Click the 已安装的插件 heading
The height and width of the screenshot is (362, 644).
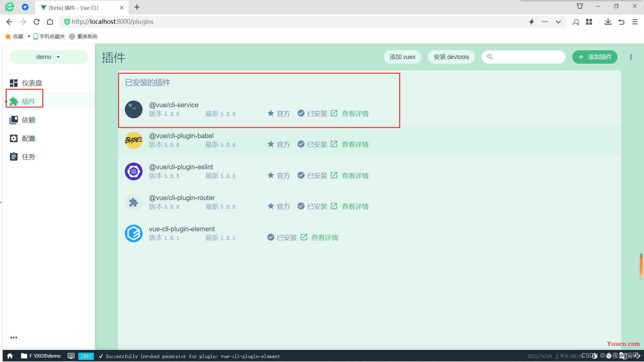(148, 83)
